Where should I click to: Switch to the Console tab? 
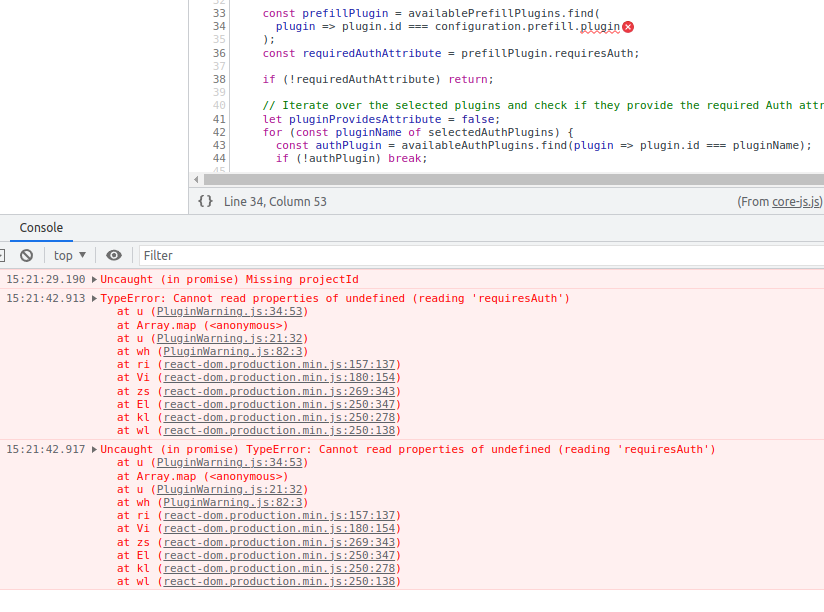(x=40, y=228)
